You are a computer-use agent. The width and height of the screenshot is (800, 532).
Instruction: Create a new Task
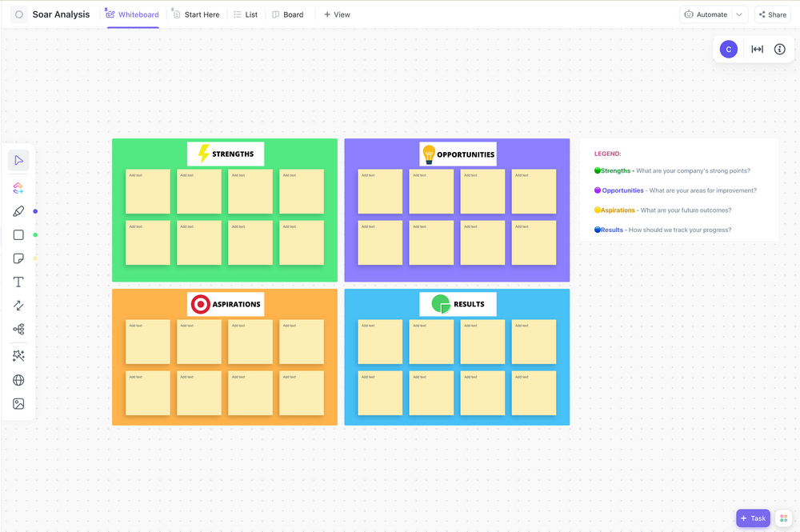[x=753, y=518]
